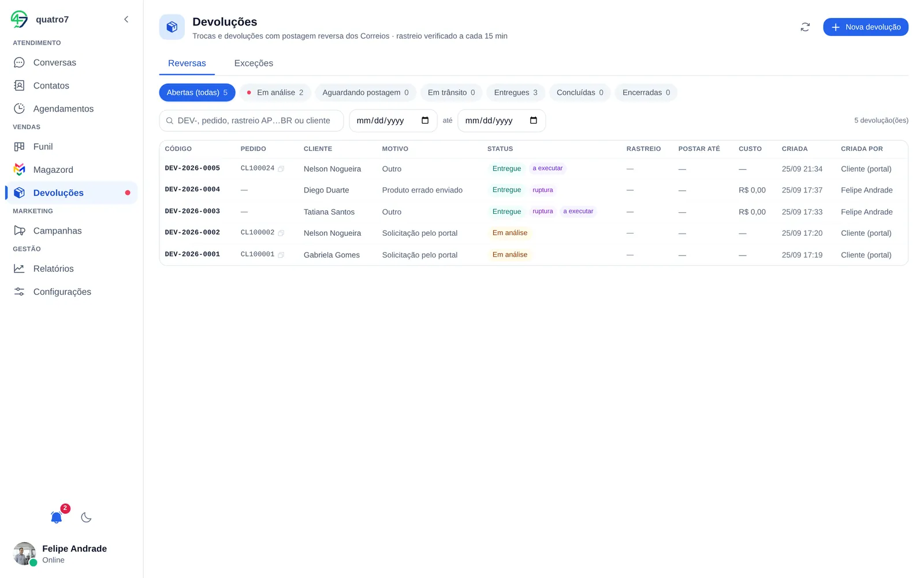Viewport: 924px width, 578px height.
Task: Open calendar picker of start date field
Action: pos(425,120)
